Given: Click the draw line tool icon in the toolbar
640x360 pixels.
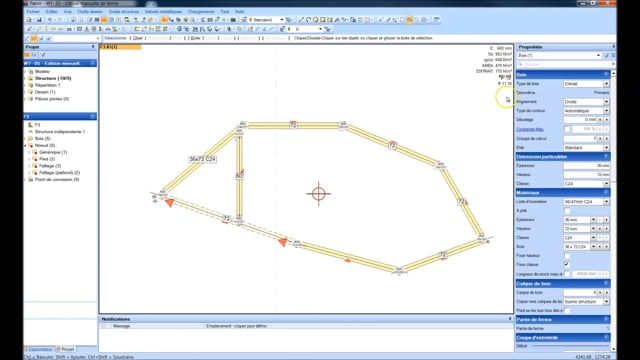Looking at the screenshot, I should tap(301, 20).
